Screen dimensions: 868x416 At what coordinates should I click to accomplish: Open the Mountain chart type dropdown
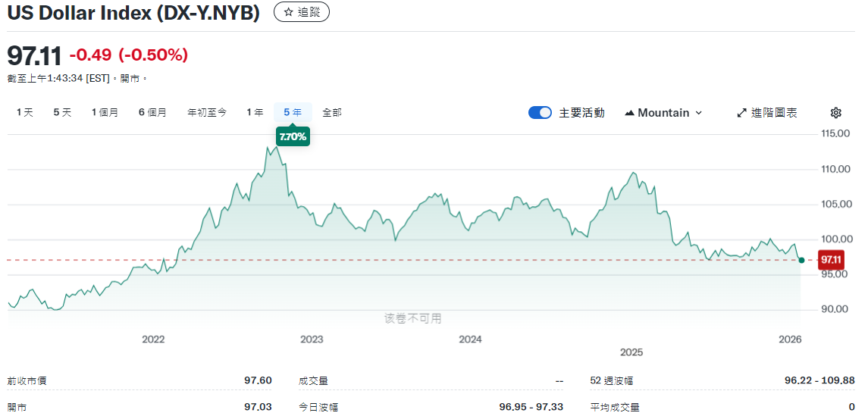pos(663,113)
